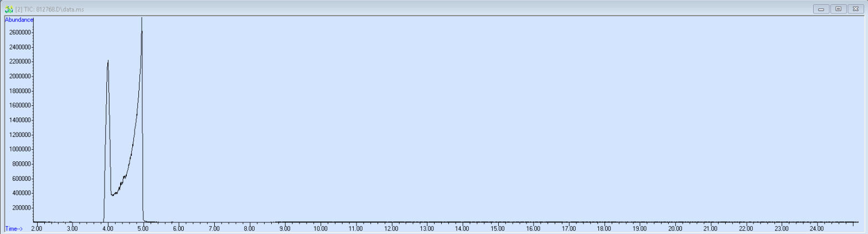Click the 3.00 time axis label

pos(72,228)
